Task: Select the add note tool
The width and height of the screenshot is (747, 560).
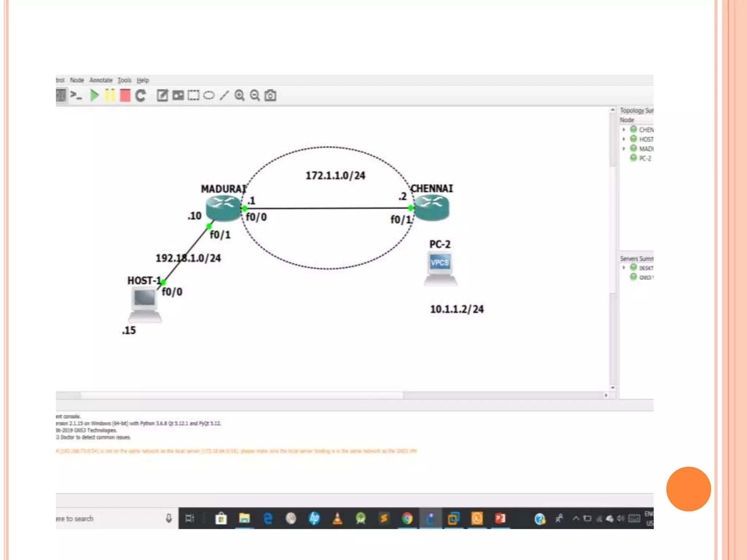Action: (162, 96)
